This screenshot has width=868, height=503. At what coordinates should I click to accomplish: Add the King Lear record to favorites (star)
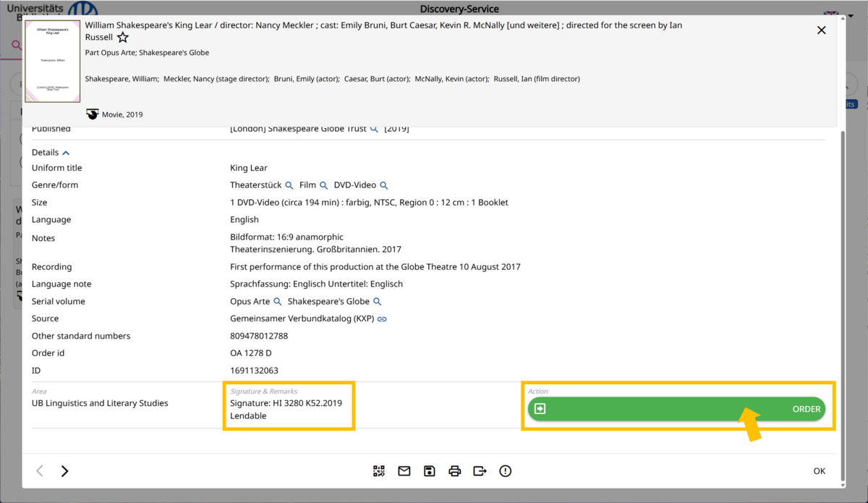(123, 38)
